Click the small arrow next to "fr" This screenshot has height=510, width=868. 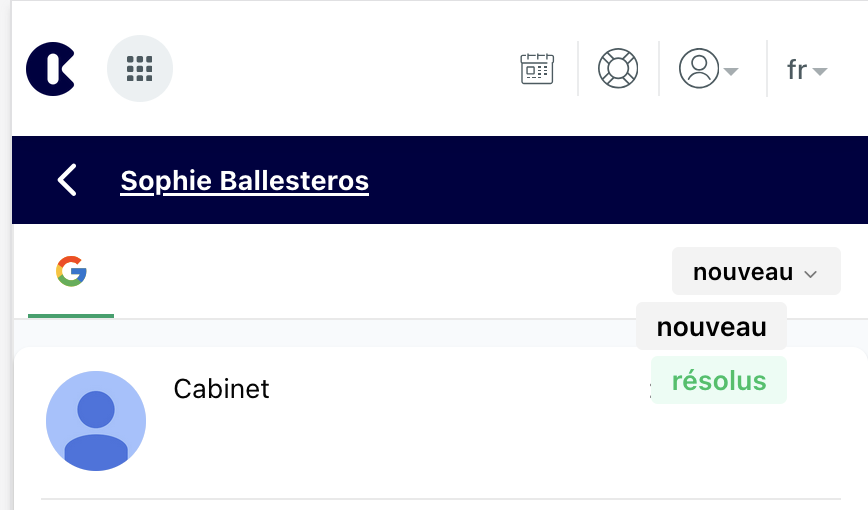(x=820, y=71)
